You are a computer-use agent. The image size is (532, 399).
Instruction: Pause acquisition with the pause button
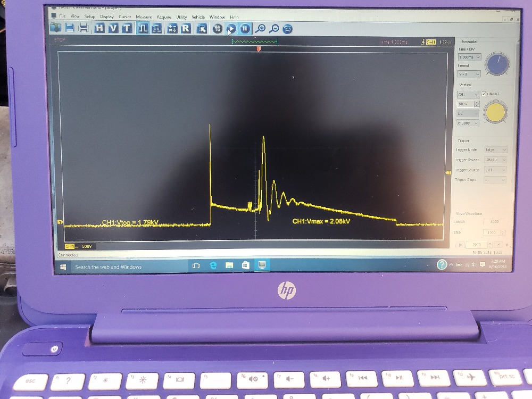click(x=245, y=29)
